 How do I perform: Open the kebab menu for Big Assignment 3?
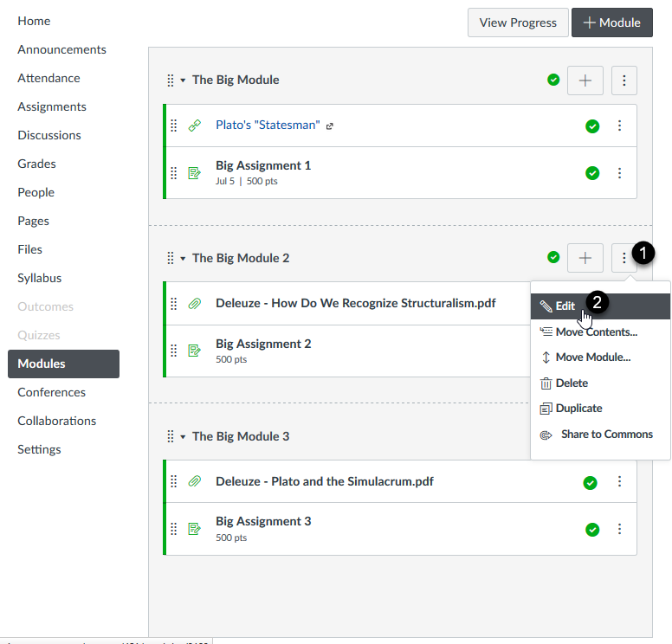pyautogui.click(x=619, y=530)
